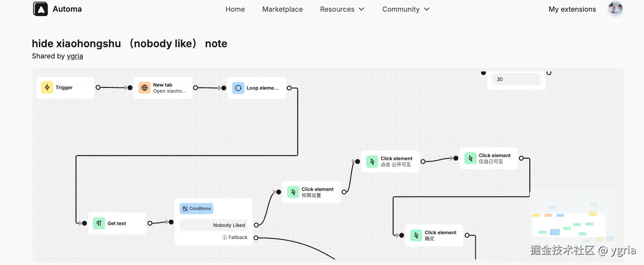Click the Trigger block lightning icon
Screen dimensions: 644x265
[x=47, y=87]
